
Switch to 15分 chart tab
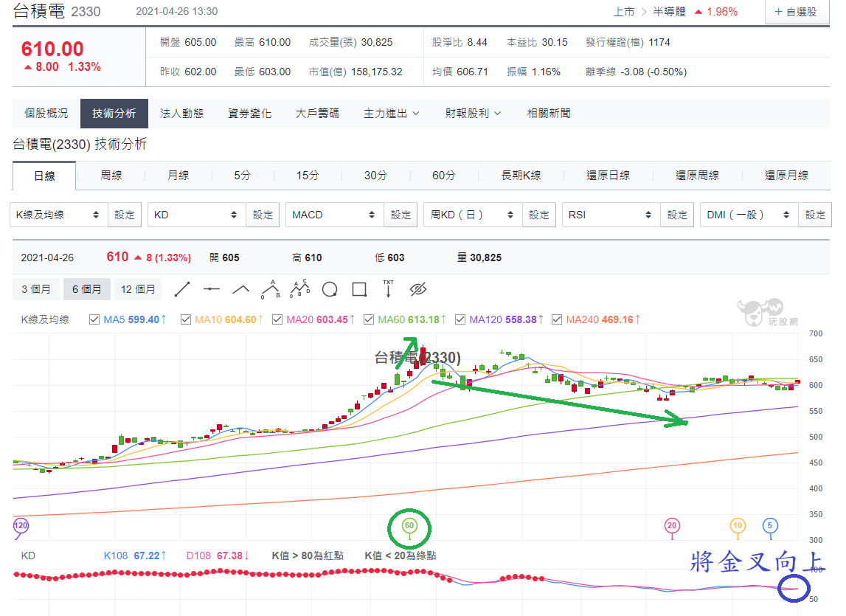pos(308,176)
